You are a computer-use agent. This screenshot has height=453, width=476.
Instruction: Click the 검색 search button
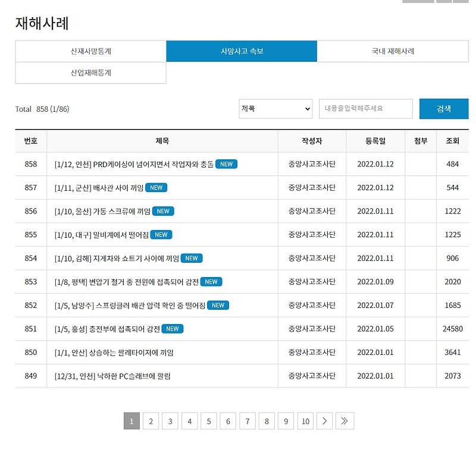(444, 109)
